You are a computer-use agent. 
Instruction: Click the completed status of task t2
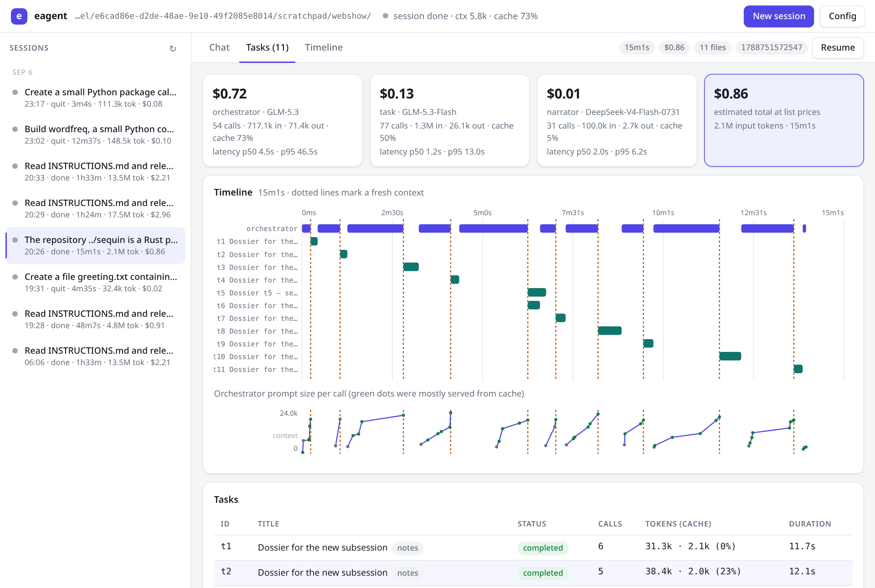(543, 573)
